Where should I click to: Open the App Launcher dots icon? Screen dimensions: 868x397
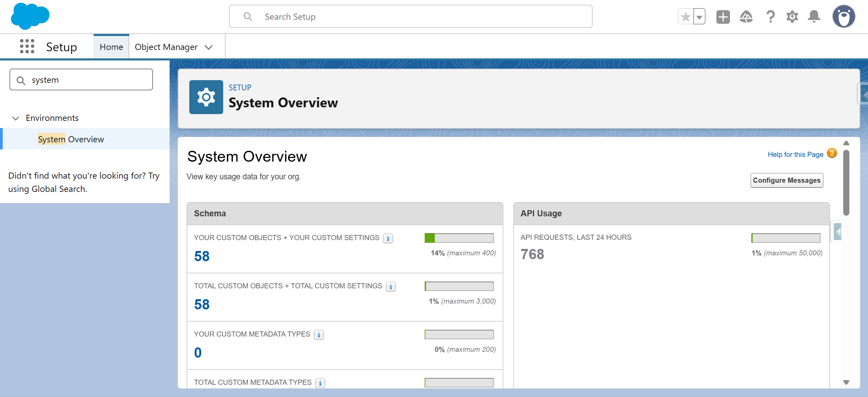(x=27, y=47)
